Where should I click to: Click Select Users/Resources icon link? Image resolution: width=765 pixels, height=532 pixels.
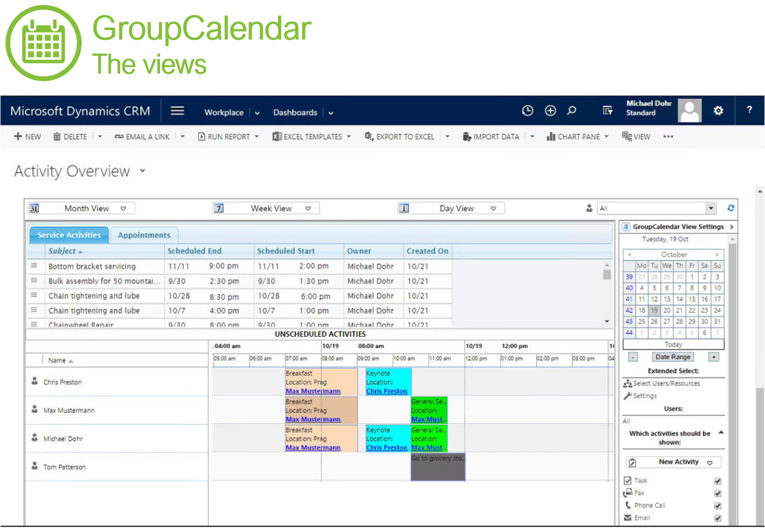coord(627,384)
